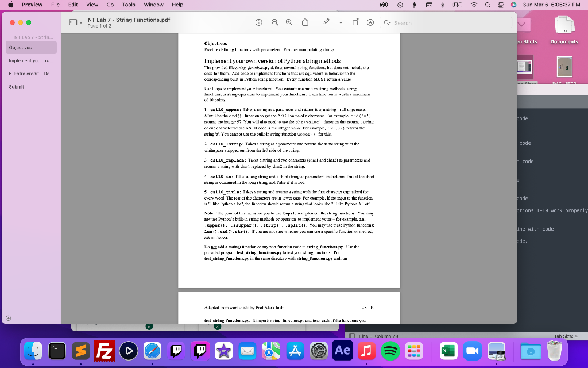This screenshot has height=368, width=588.
Task: Open the View menu
Action: coord(92,5)
